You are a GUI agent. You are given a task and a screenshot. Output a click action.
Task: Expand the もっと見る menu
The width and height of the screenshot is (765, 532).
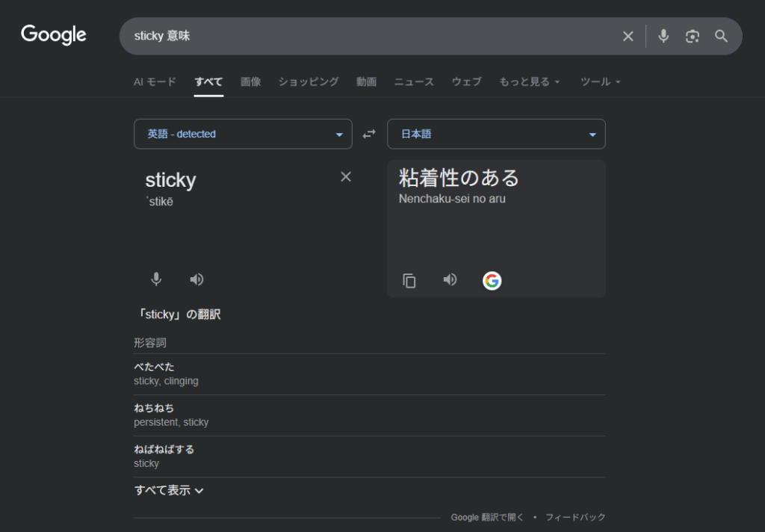529,81
